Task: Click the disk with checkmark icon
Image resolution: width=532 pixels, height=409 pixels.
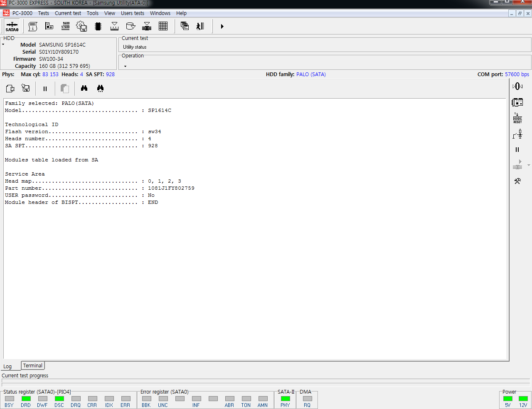Action: tap(131, 27)
